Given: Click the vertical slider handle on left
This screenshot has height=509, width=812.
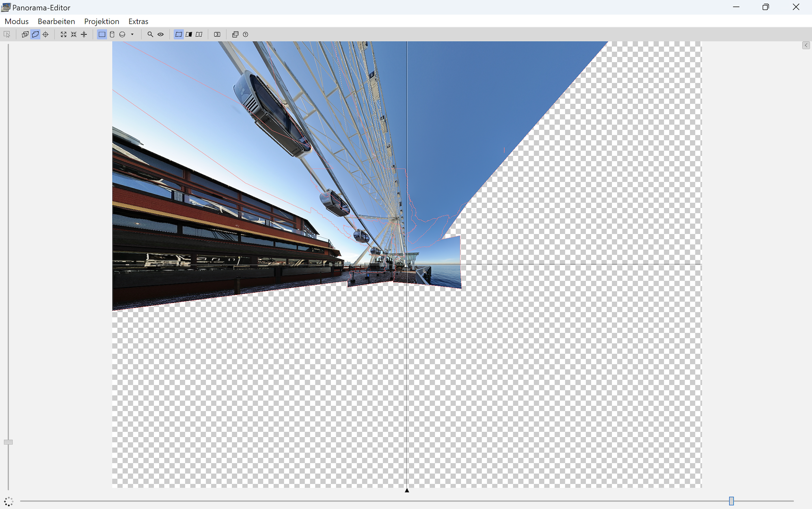Looking at the screenshot, I should pyautogui.click(x=8, y=442).
